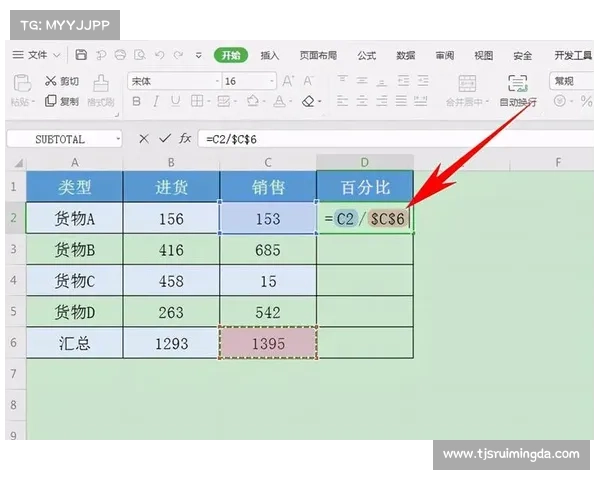The height and width of the screenshot is (480, 600).
Task: Cancel formula with the X icon
Action: point(144,139)
